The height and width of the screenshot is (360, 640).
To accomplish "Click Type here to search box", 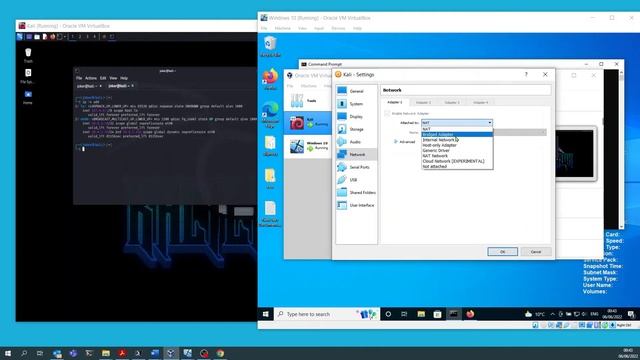I will 327,314.
